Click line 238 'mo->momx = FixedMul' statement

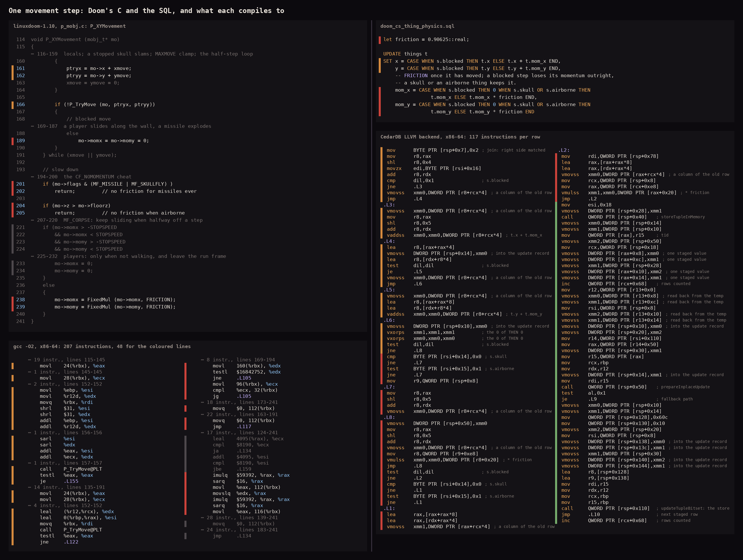tap(115, 300)
